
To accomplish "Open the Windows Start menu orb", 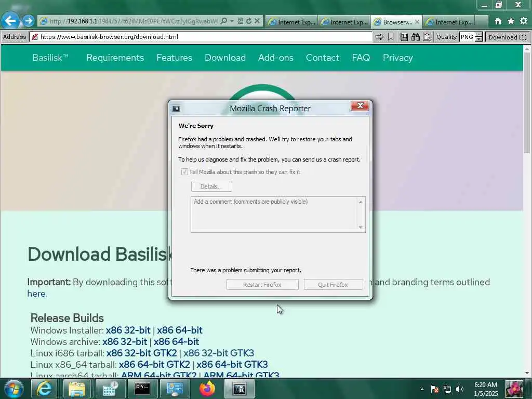I will (14, 389).
